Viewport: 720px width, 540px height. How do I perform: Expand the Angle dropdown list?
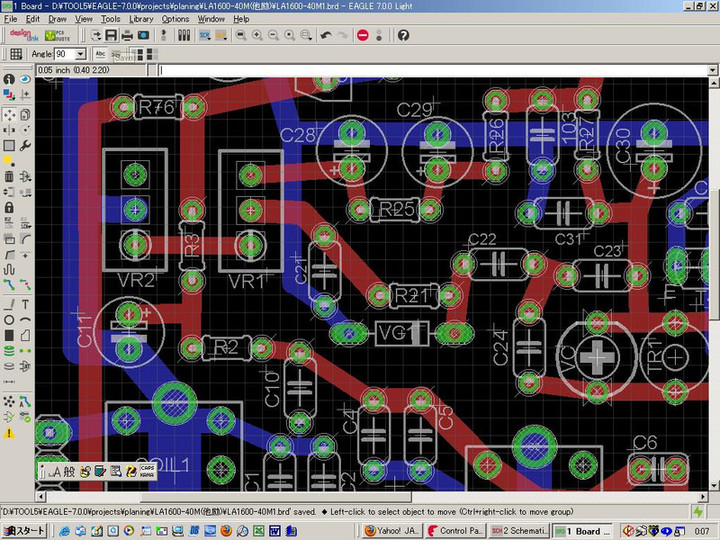pyautogui.click(x=80, y=54)
